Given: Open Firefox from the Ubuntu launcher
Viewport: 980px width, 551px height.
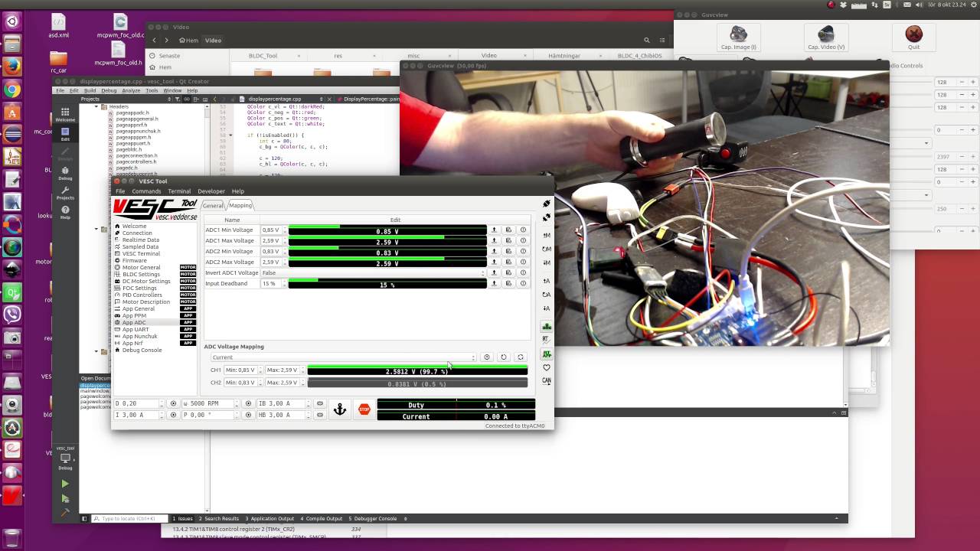Looking at the screenshot, I should 11,67.
